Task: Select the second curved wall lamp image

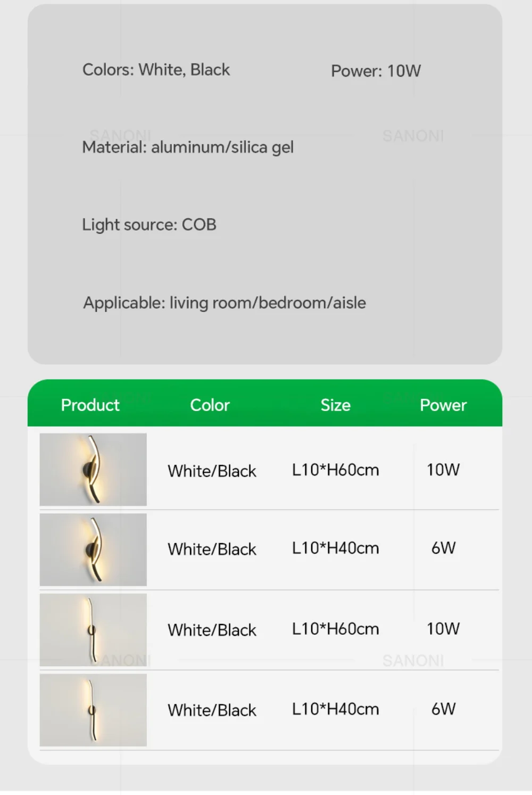Action: click(93, 550)
